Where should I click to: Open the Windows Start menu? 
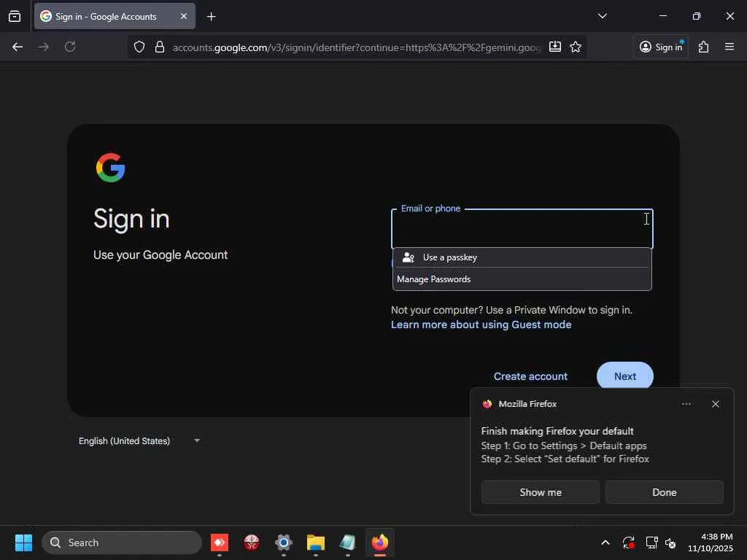(x=23, y=542)
